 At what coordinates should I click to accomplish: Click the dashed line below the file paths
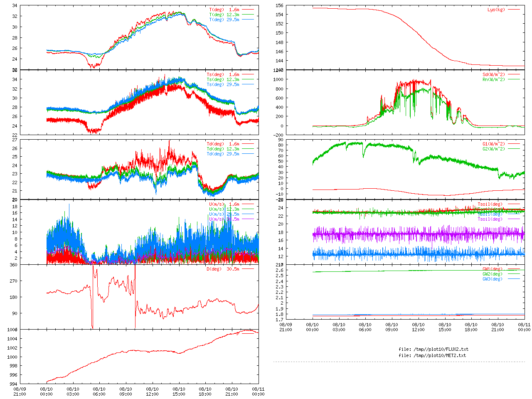point(399,362)
